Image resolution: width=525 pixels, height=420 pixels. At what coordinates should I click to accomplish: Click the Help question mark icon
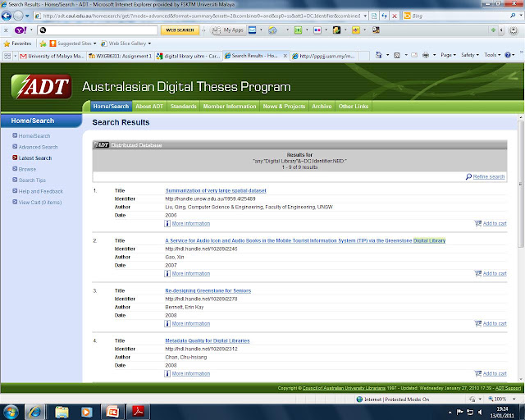pos(508,55)
